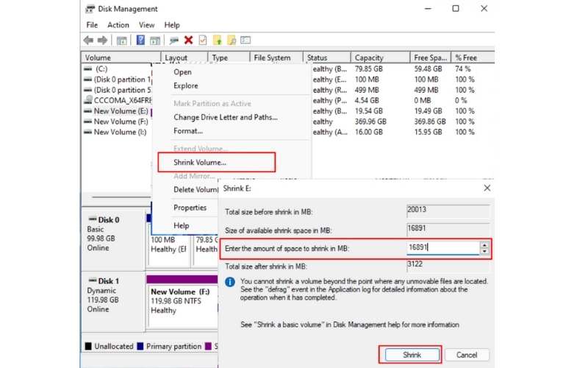Open Help via the blue question-mark icon
This screenshot has width=588, height=368.
140,40
